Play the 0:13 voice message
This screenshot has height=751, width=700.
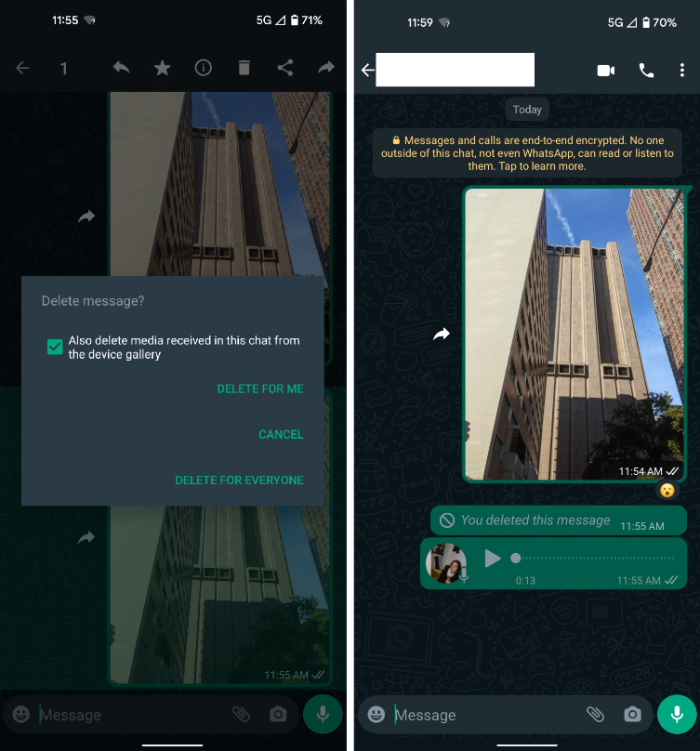[x=492, y=559]
